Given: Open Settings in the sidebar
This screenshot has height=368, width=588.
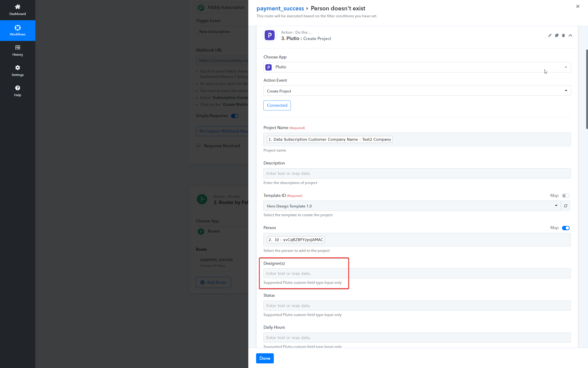Looking at the screenshot, I should click(17, 71).
